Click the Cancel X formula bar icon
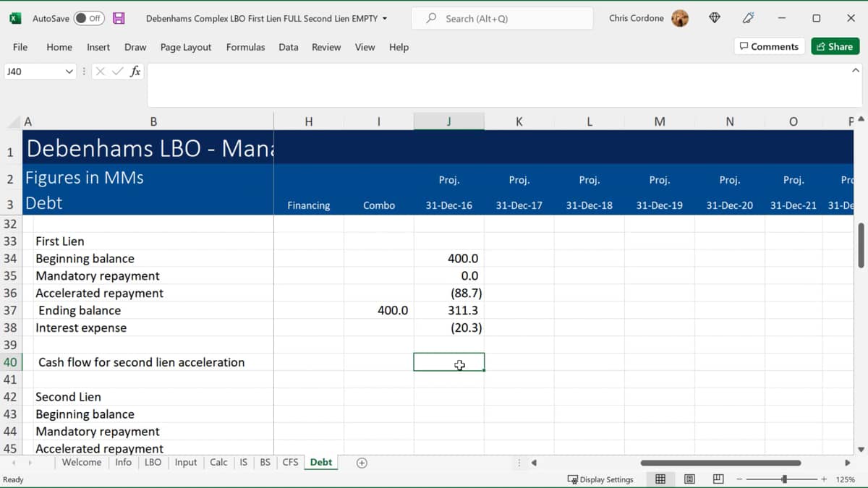This screenshot has height=488, width=868. [x=100, y=72]
